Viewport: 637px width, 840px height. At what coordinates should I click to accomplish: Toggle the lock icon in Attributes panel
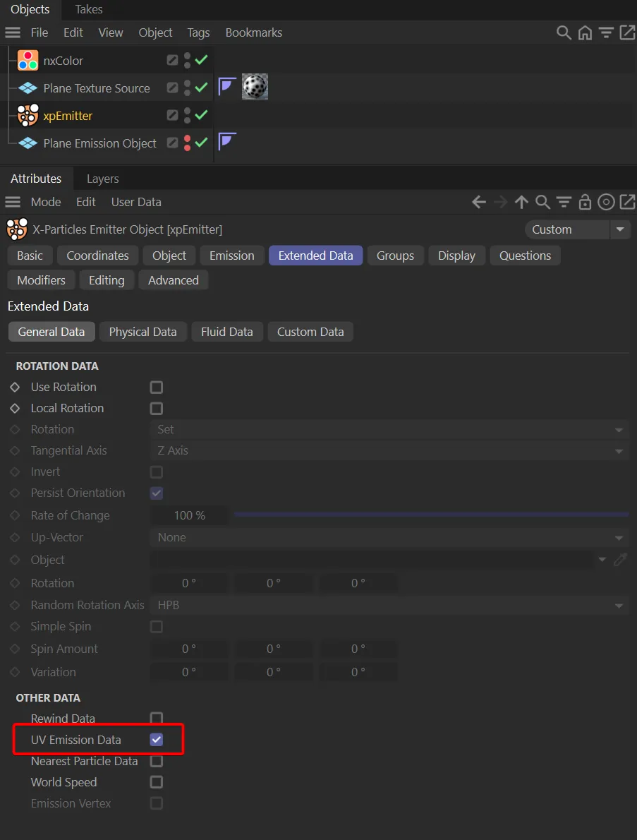(x=585, y=203)
